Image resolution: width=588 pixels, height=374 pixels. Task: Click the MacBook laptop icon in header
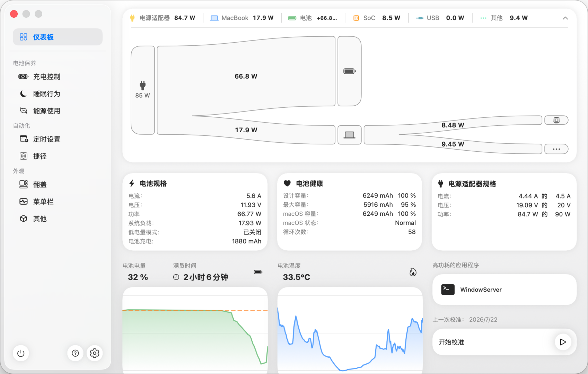click(x=214, y=18)
